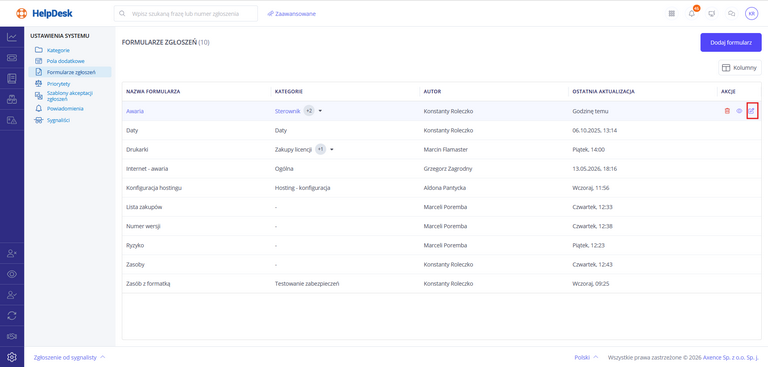Click the user-with-checkmark icon in left rail
768x367 pixels.
tap(12, 295)
